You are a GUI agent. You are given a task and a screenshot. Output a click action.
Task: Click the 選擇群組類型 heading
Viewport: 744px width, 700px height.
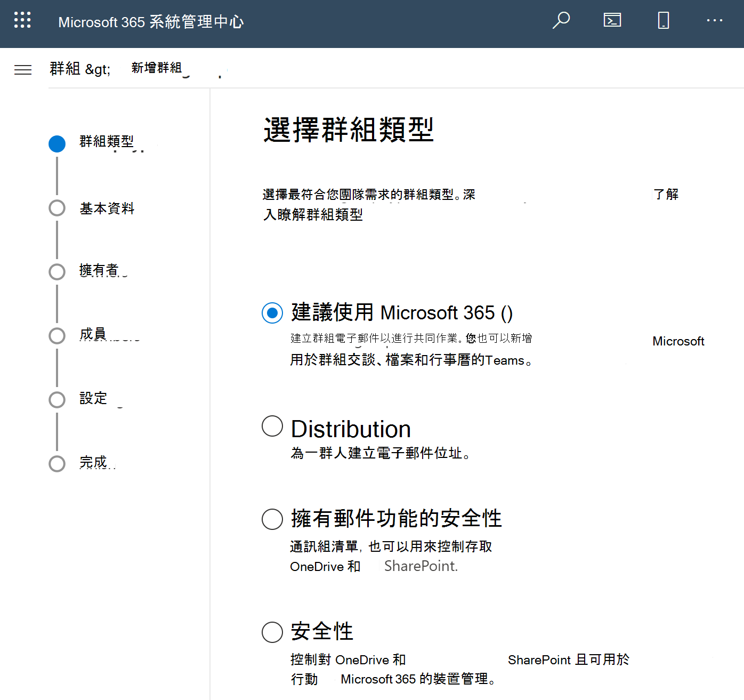click(x=349, y=130)
